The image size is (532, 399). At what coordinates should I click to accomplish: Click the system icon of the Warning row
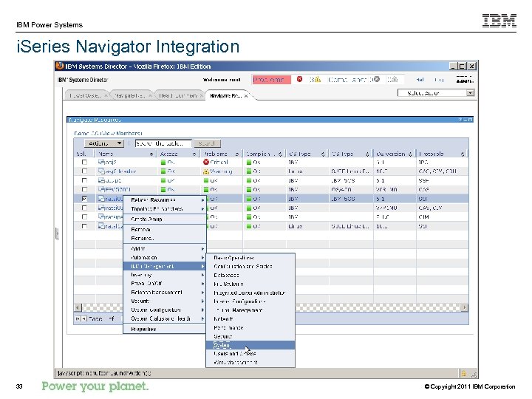pyautogui.click(x=101, y=171)
